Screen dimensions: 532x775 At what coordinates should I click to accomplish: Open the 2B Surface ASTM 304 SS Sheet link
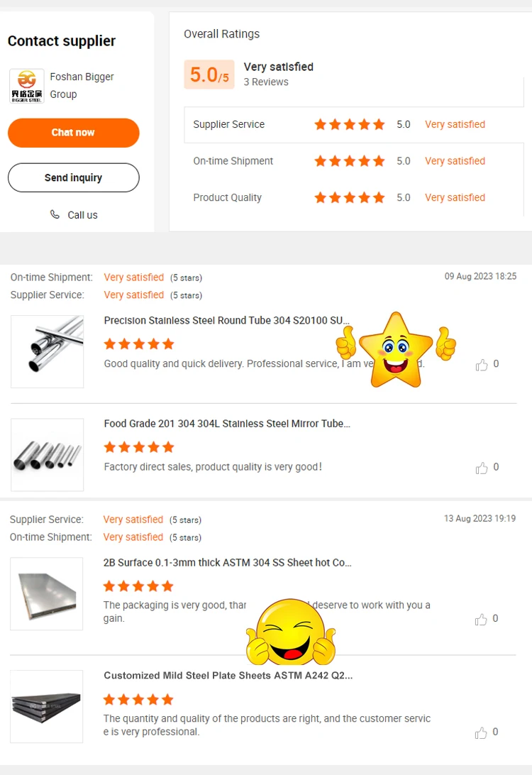point(227,563)
